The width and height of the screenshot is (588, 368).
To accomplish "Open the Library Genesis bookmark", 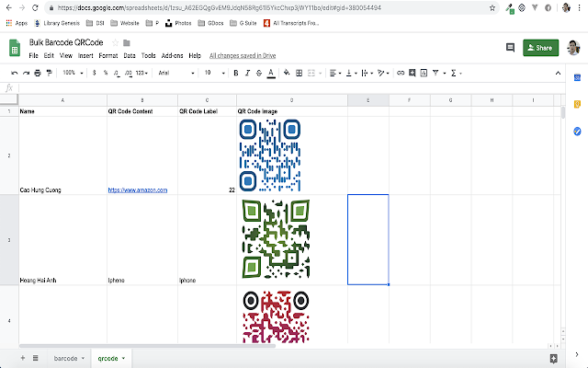I will pyautogui.click(x=57, y=23).
